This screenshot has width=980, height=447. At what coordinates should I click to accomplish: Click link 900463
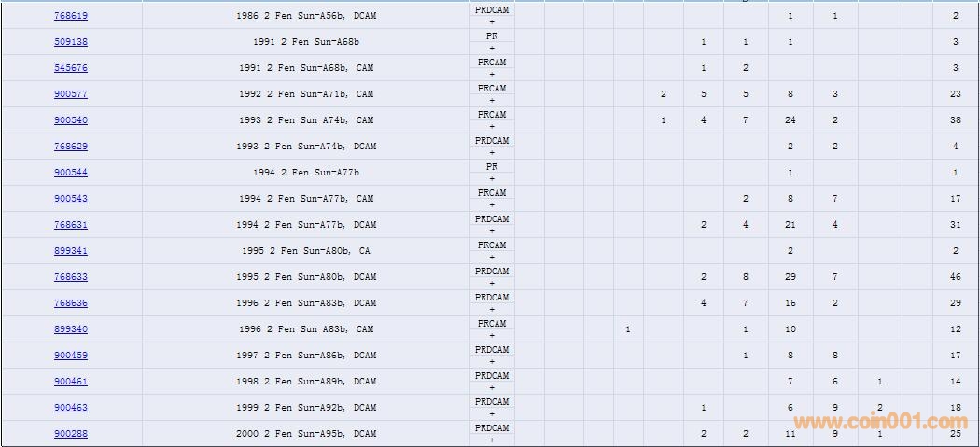point(71,408)
